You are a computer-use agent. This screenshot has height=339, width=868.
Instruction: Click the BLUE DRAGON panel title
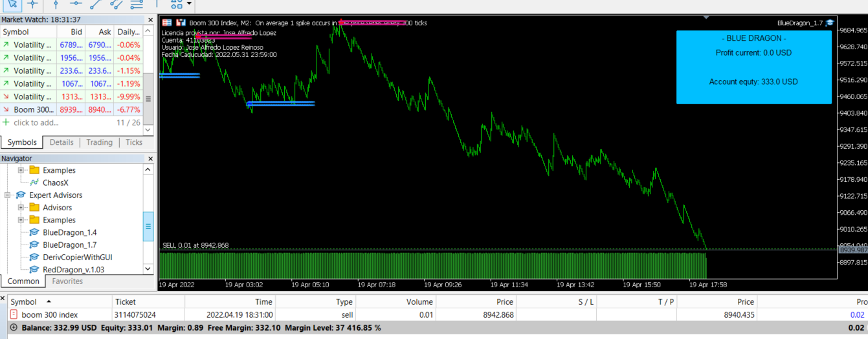753,38
